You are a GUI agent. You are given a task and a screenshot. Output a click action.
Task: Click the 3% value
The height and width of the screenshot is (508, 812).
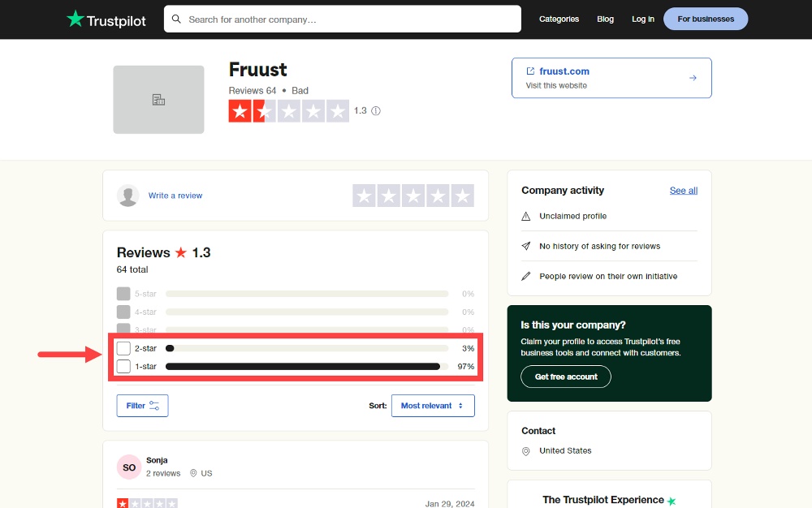(x=469, y=348)
